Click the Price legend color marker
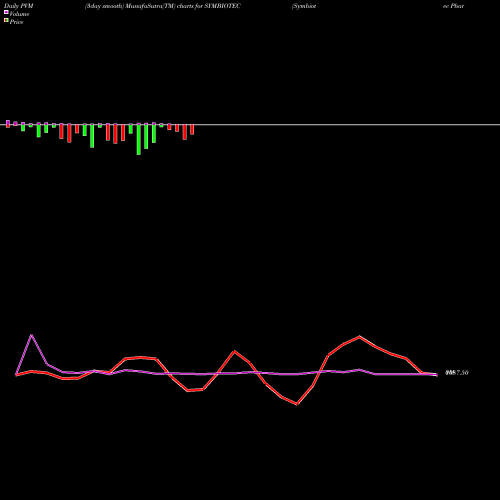Screen dimensions: 500x500 point(6,21)
